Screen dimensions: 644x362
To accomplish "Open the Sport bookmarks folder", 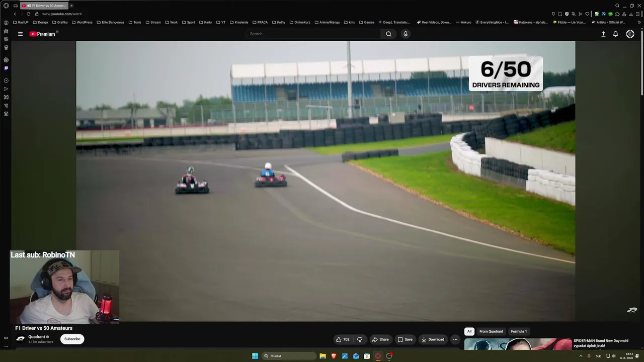I will 188,22.
